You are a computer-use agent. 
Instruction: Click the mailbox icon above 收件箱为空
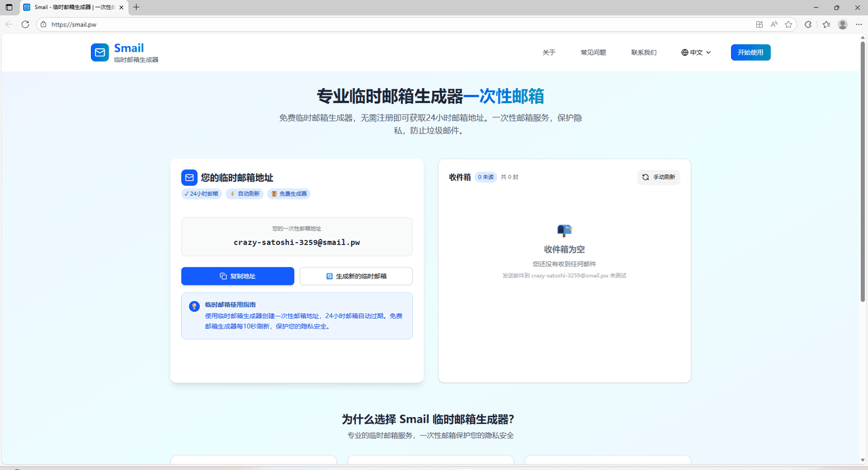coord(564,231)
